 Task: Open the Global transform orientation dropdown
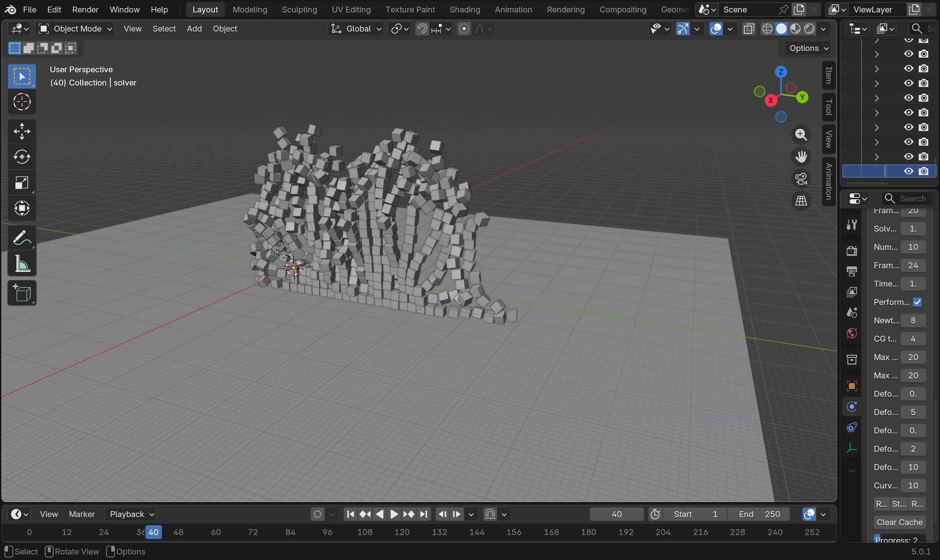[356, 29]
